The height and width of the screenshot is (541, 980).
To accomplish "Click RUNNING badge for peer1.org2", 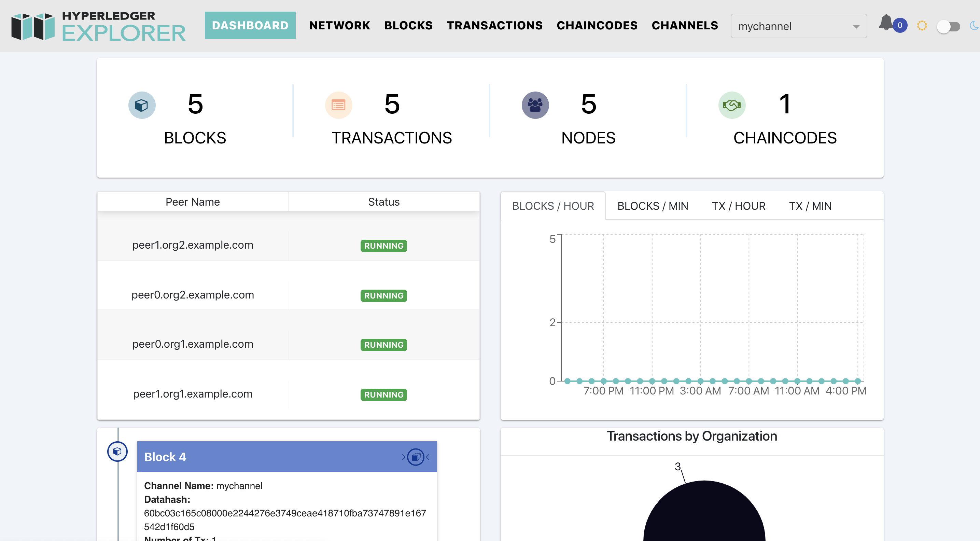I will pyautogui.click(x=383, y=246).
